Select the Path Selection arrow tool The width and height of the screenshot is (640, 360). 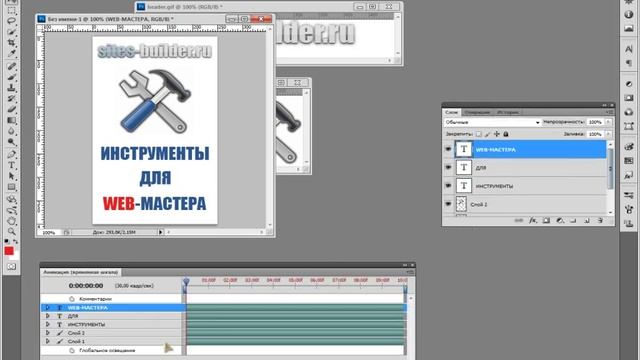click(x=11, y=176)
